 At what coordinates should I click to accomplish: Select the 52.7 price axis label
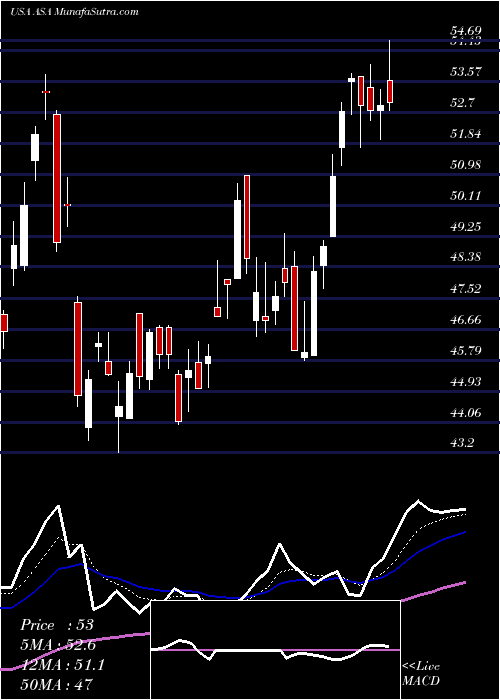[x=462, y=103]
